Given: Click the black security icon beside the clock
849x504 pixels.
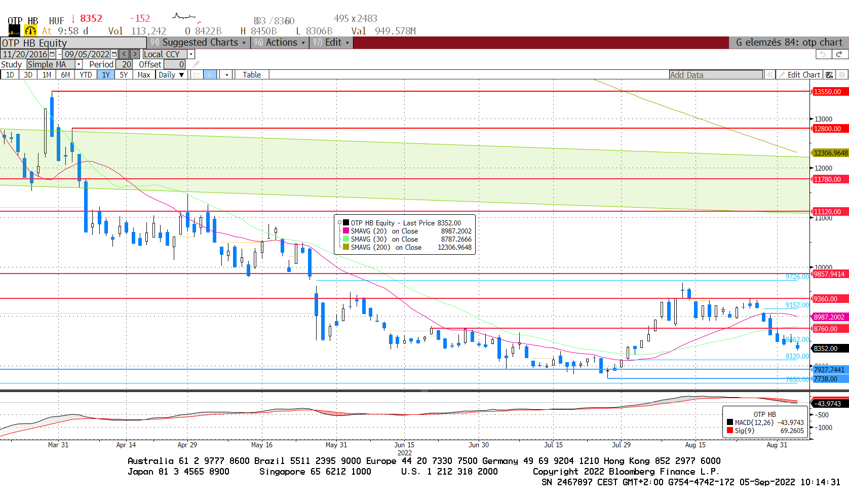Looking at the screenshot, I should click(x=14, y=31).
